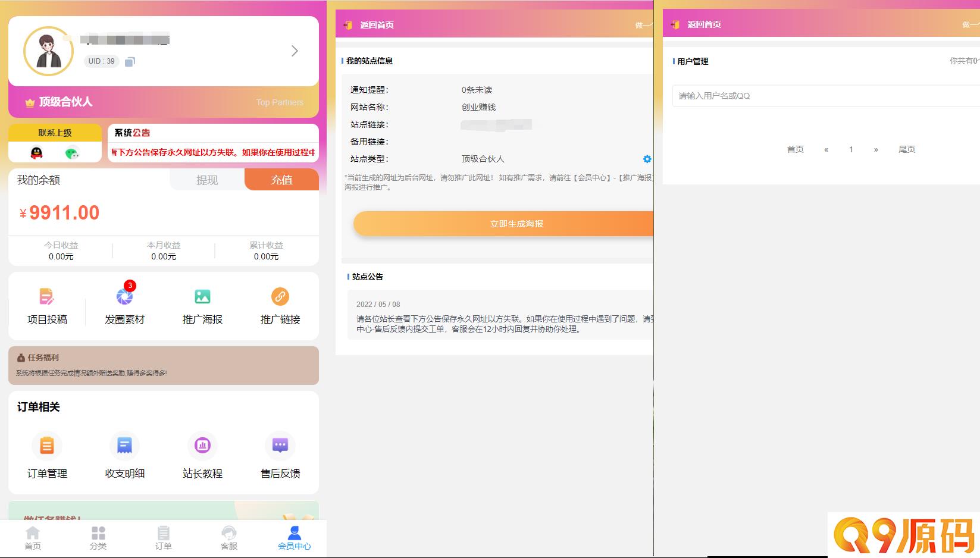Open the 站长教程 icon
Image resolution: width=980 pixels, height=558 pixels.
tap(202, 445)
